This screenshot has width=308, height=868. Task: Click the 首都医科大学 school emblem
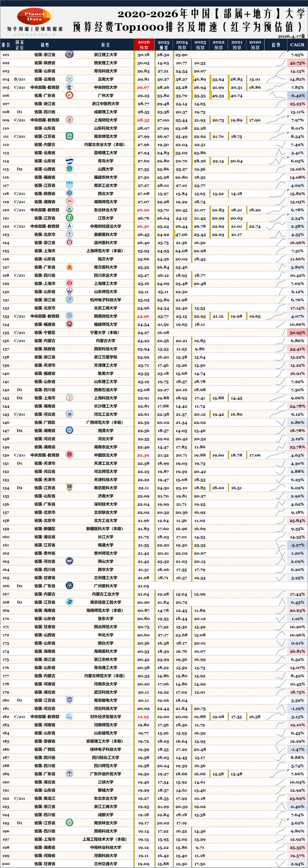pyautogui.click(x=69, y=234)
